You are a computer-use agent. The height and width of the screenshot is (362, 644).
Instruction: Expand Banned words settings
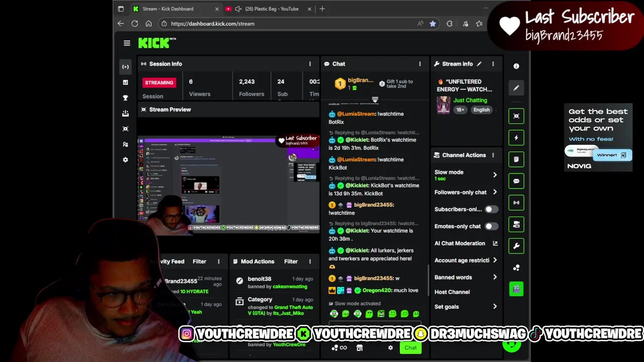point(495,277)
